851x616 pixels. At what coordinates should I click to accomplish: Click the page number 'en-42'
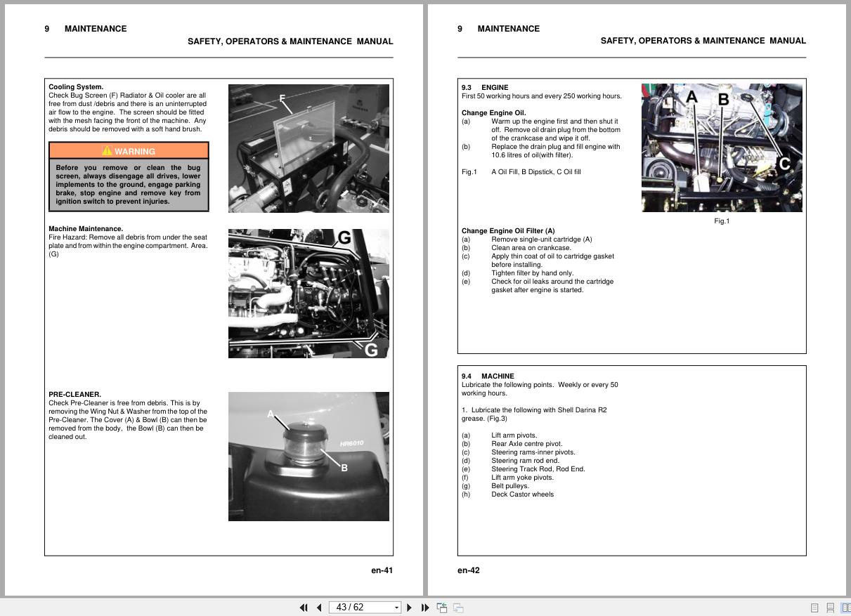pyautogui.click(x=469, y=570)
